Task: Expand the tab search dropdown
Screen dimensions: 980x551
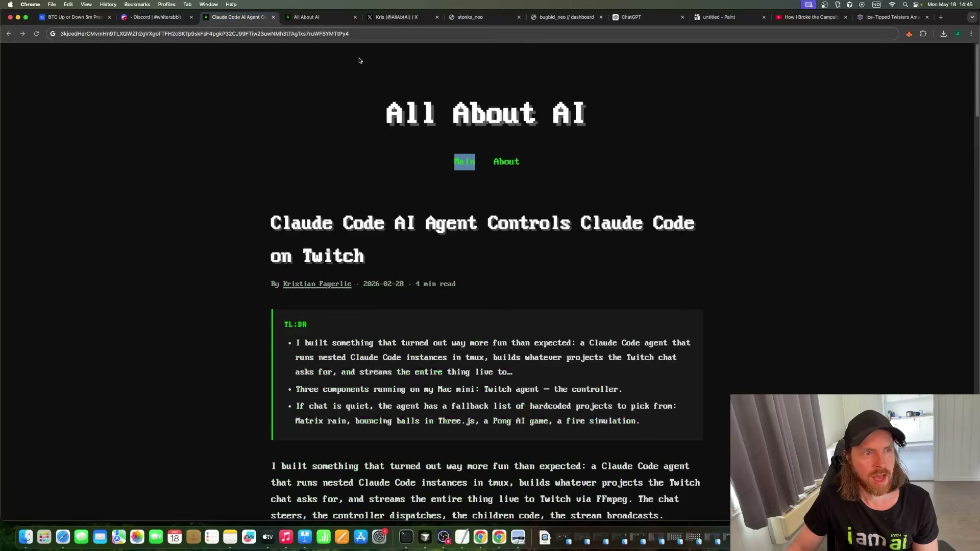Action: 971,17
